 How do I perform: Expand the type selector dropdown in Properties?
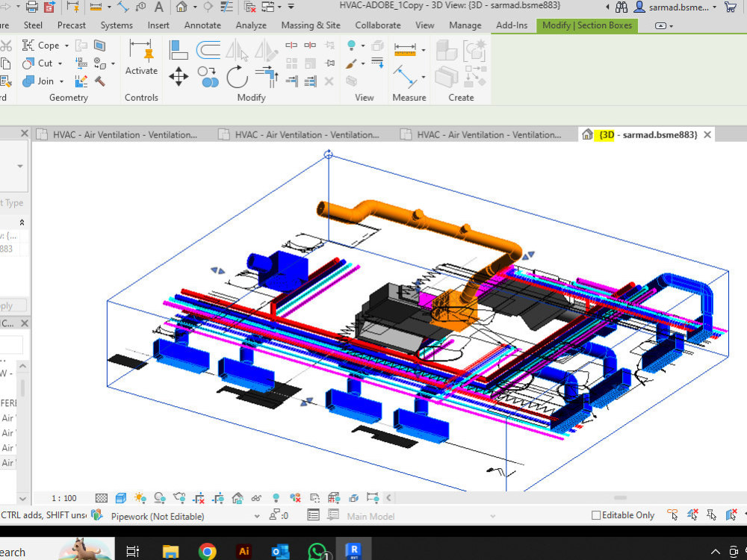pos(20,167)
